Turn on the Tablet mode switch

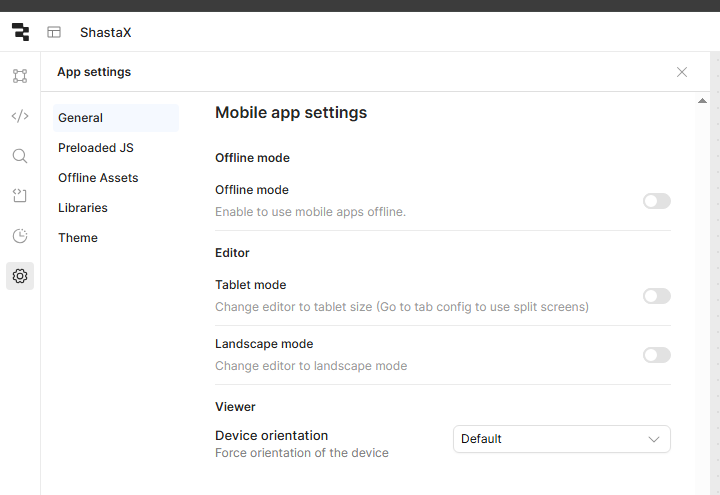click(x=657, y=296)
